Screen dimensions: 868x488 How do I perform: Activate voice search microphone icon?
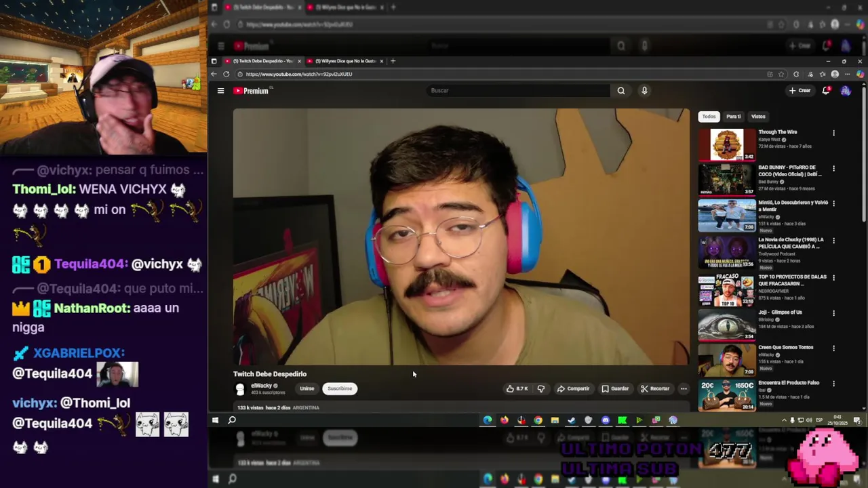(x=644, y=90)
